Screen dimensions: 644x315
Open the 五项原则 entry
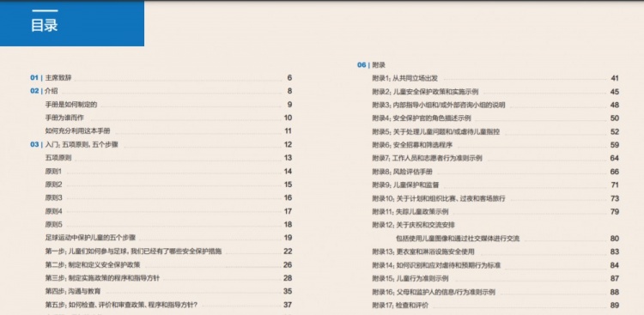168,158
